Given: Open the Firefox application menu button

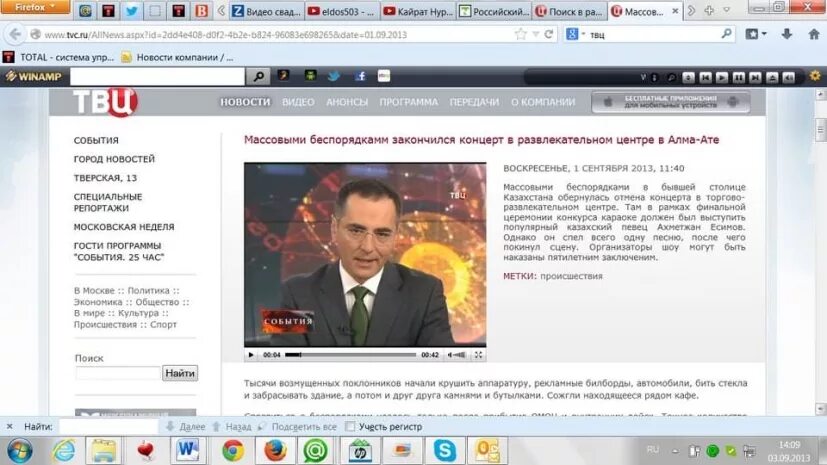Looking at the screenshot, I should [x=35, y=7].
